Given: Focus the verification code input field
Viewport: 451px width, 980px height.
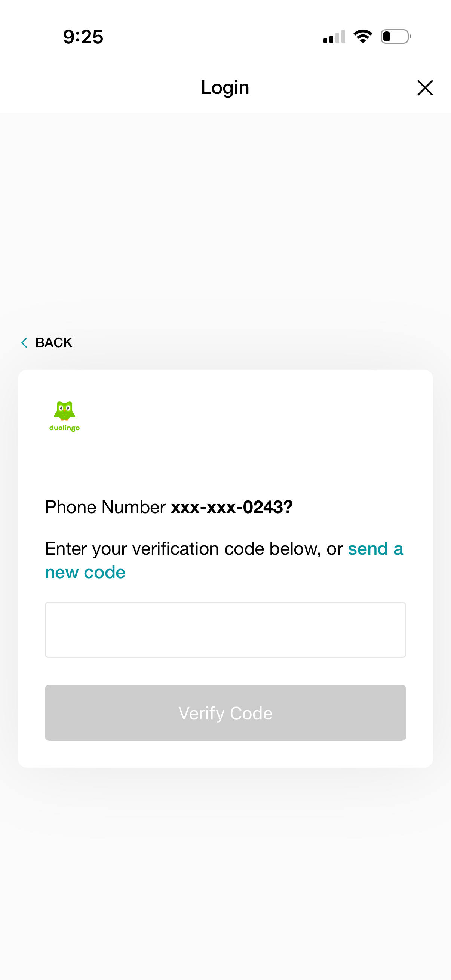Looking at the screenshot, I should click(x=225, y=630).
